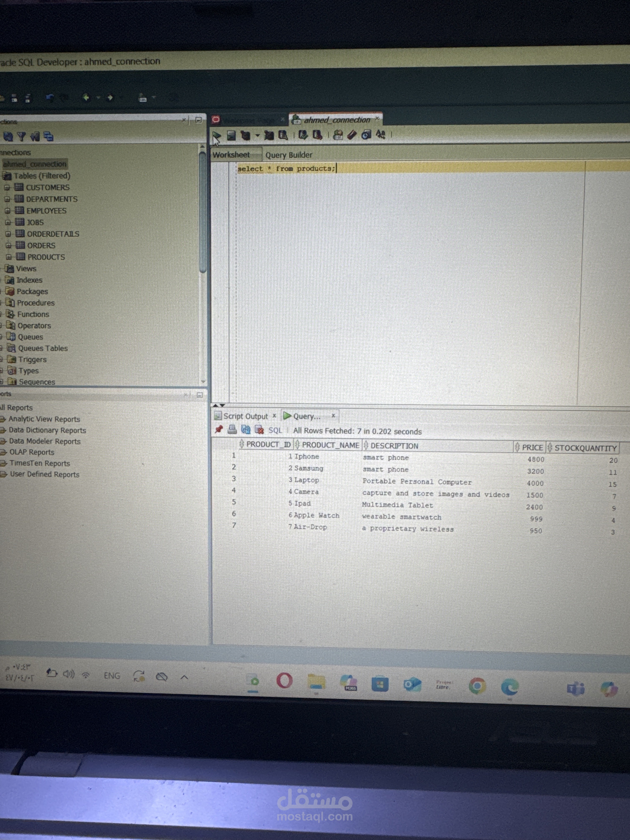This screenshot has height=840, width=630.
Task: Expand the JOBS table node
Action: (7, 222)
